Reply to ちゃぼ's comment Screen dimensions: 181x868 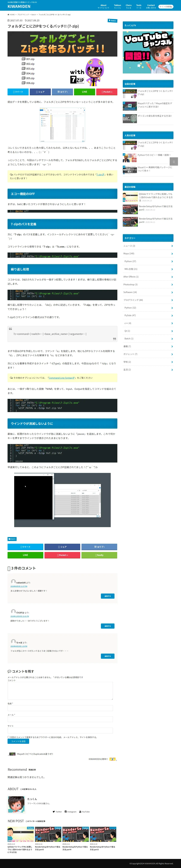click(x=107, y=656)
